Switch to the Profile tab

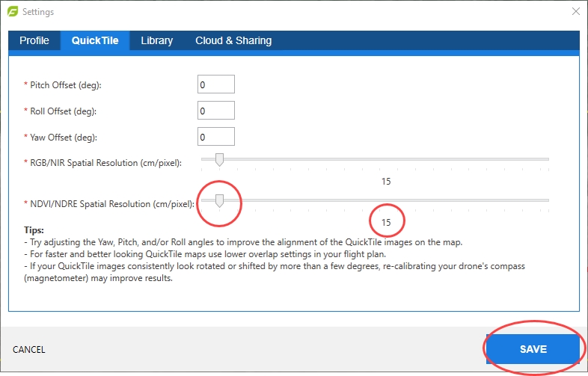(x=34, y=40)
